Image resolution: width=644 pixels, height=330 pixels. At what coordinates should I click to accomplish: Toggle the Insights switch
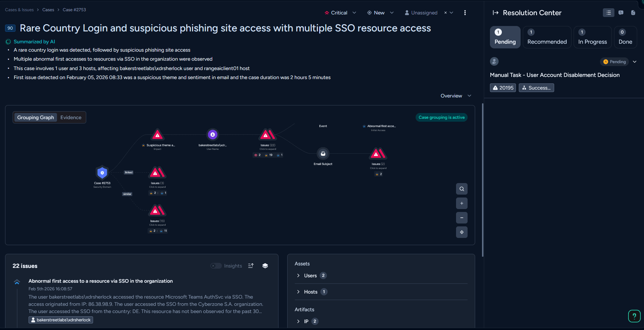pyautogui.click(x=216, y=266)
